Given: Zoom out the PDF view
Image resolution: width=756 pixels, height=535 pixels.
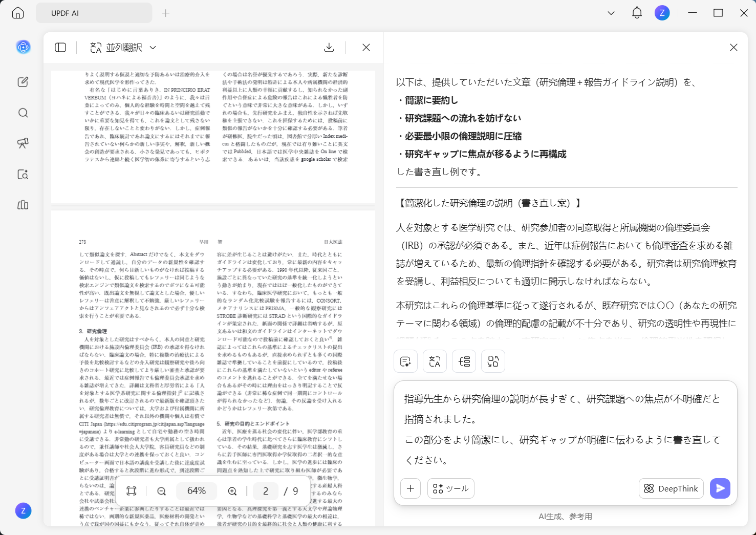Looking at the screenshot, I should [x=162, y=491].
